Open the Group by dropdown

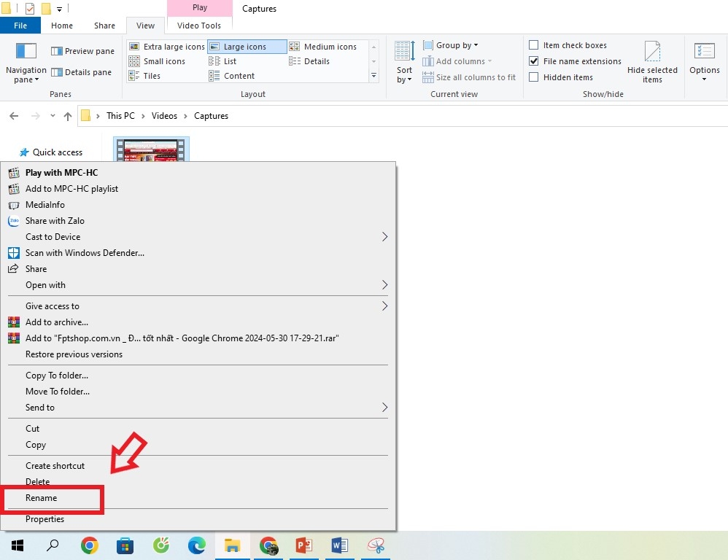[x=450, y=45]
